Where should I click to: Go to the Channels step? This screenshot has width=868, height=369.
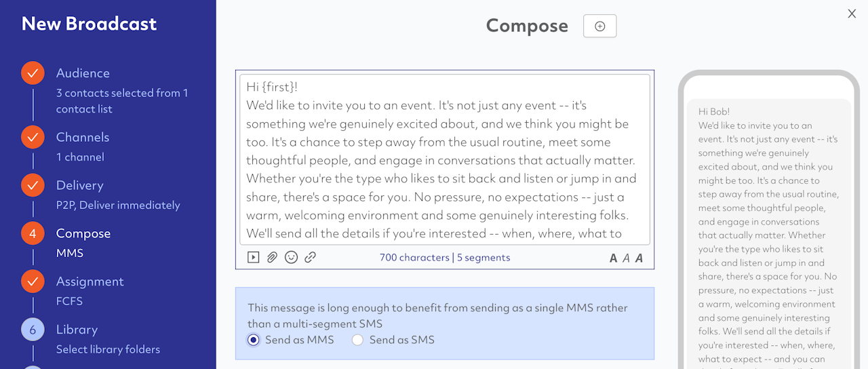pos(83,137)
